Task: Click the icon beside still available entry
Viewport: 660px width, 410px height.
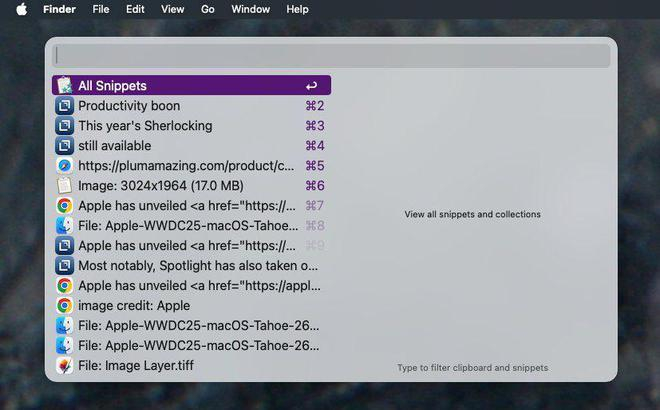Action: click(x=64, y=146)
